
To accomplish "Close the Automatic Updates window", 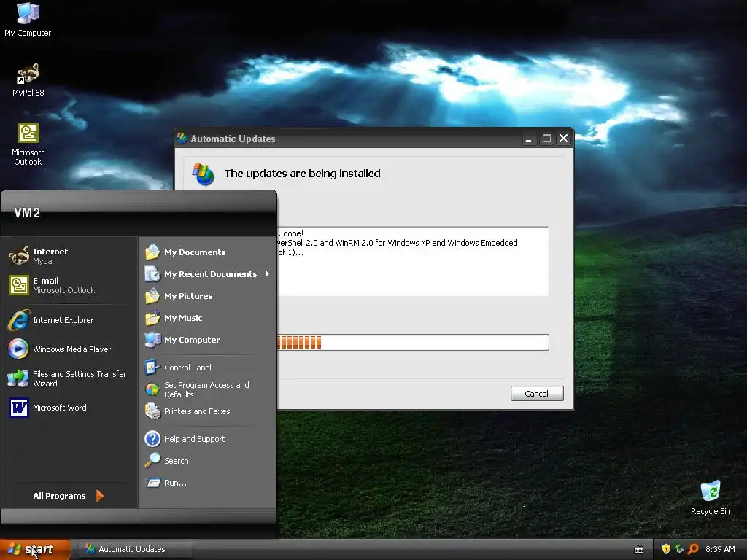I will 564,139.
